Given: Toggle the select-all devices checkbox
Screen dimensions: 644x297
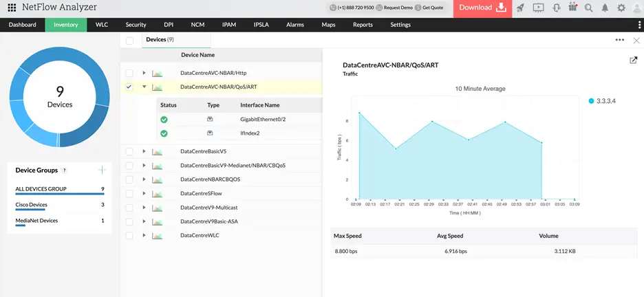Looking at the screenshot, I should point(130,41).
